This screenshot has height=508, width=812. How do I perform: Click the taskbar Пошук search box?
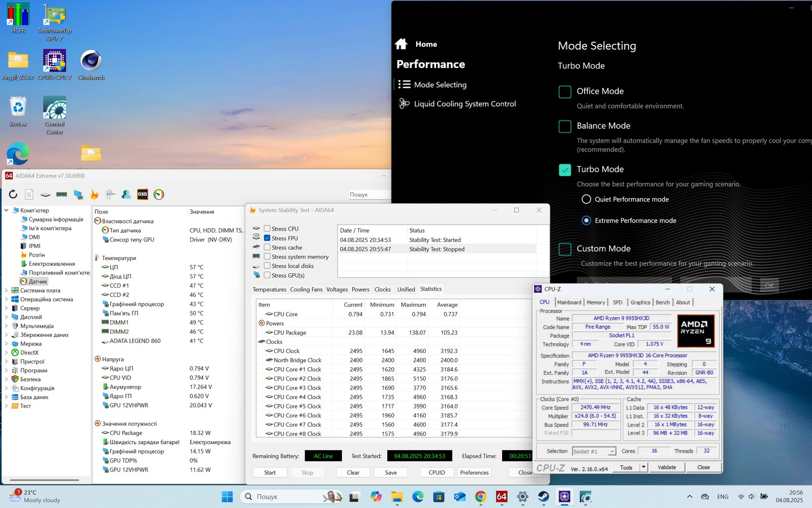click(x=292, y=496)
